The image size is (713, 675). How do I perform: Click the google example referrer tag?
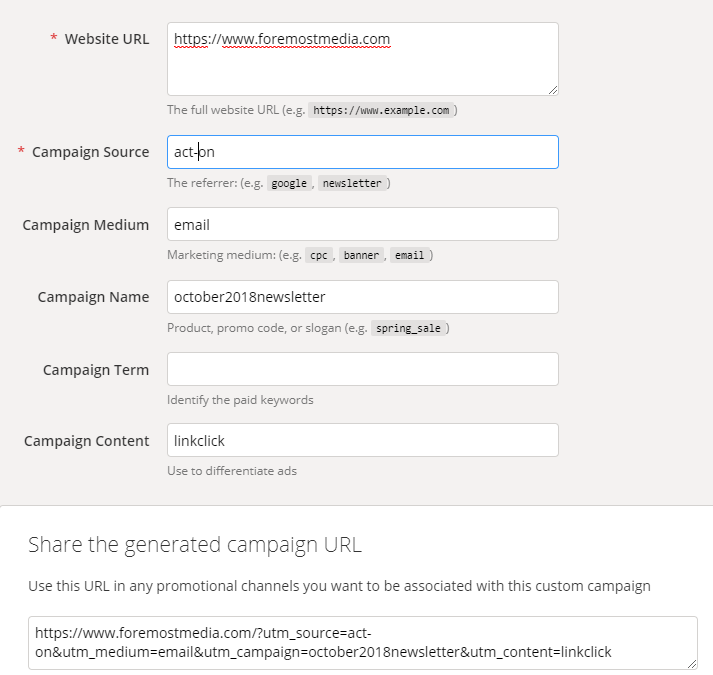[290, 184]
